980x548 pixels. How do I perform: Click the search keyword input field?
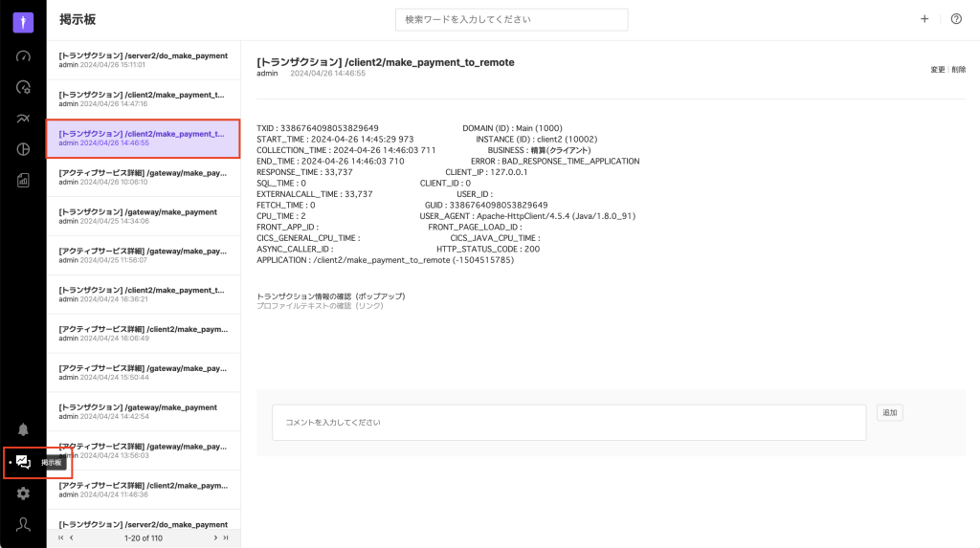[511, 19]
